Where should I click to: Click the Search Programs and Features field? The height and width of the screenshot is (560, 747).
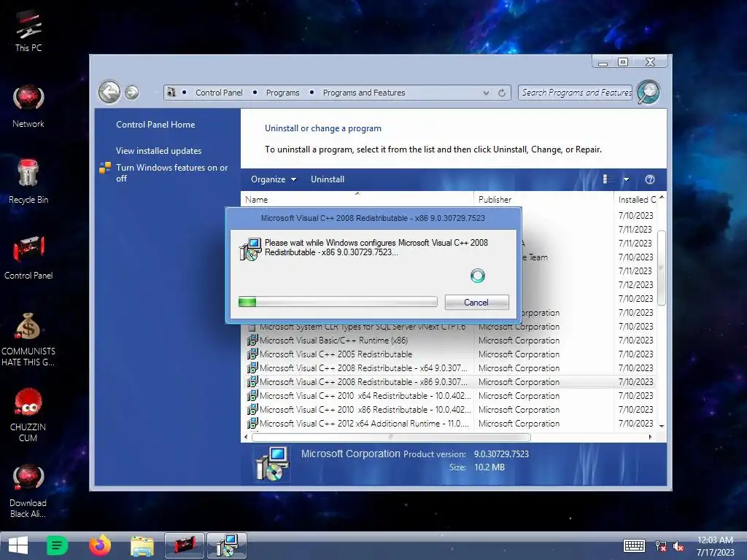576,93
